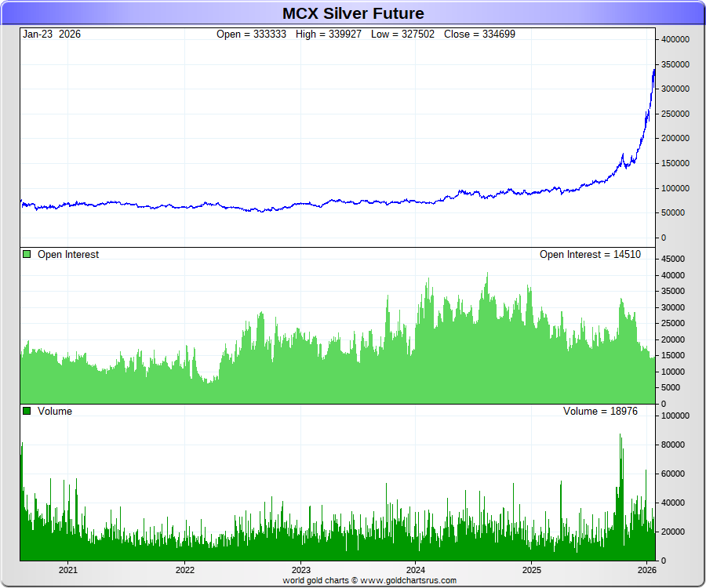Image resolution: width=706 pixels, height=588 pixels.
Task: Click the dark green Volume legend square
Action: click(x=27, y=411)
